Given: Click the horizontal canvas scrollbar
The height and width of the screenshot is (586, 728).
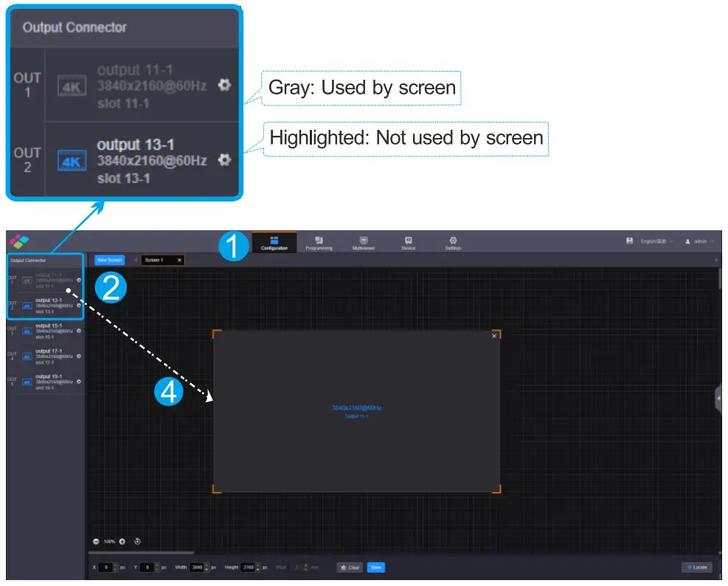Looking at the screenshot, I should tap(142, 553).
